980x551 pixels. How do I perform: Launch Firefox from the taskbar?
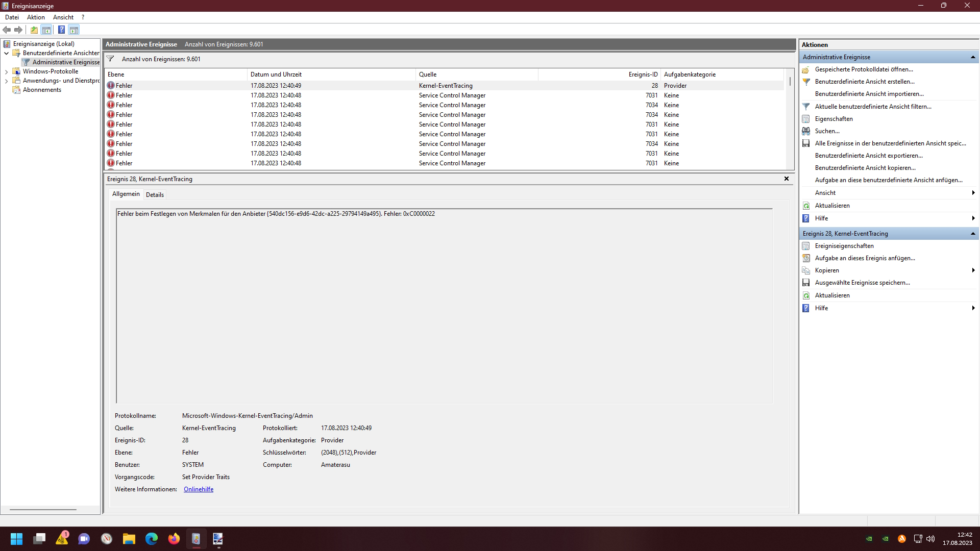click(174, 539)
